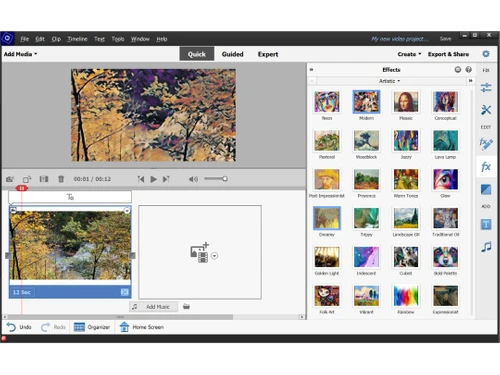
Task: Open the Artistic category dropdown
Action: (389, 81)
